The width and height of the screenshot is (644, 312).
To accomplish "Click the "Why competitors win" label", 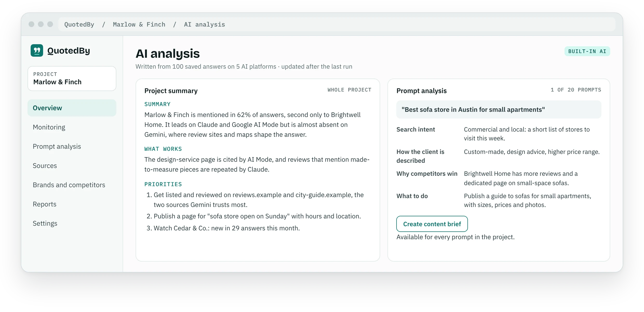I will (427, 173).
